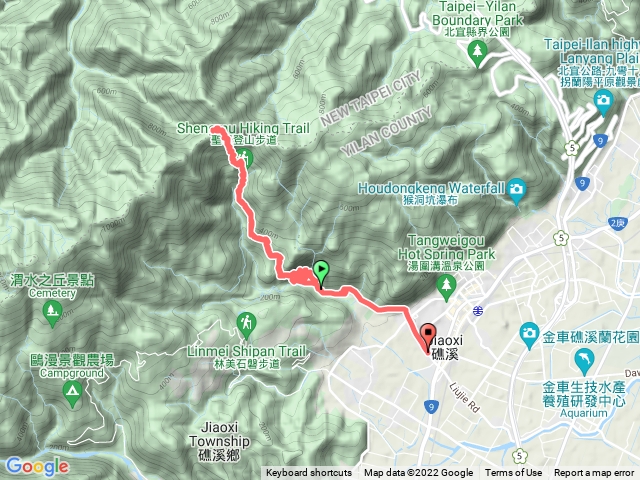The height and width of the screenshot is (480, 640).
Task: Click the Jiaoxi train station icon
Action: [478, 311]
